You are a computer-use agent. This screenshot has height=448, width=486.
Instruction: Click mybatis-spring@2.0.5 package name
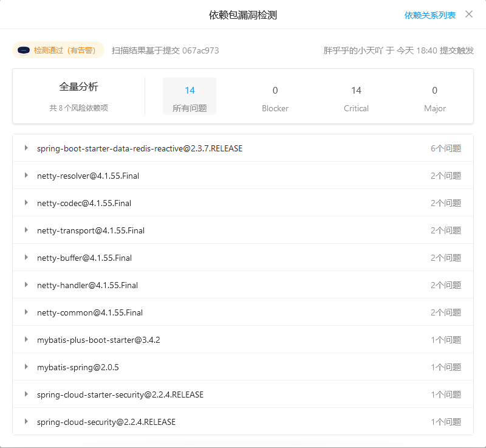[78, 367]
